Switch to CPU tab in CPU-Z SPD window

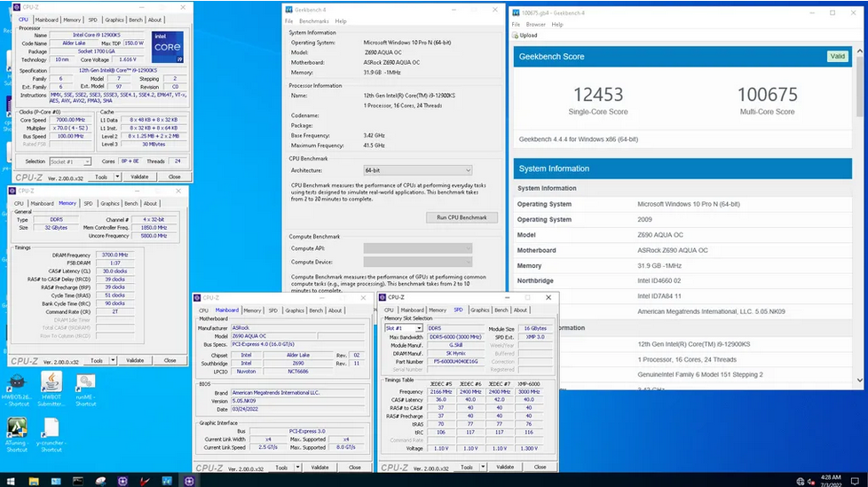389,310
